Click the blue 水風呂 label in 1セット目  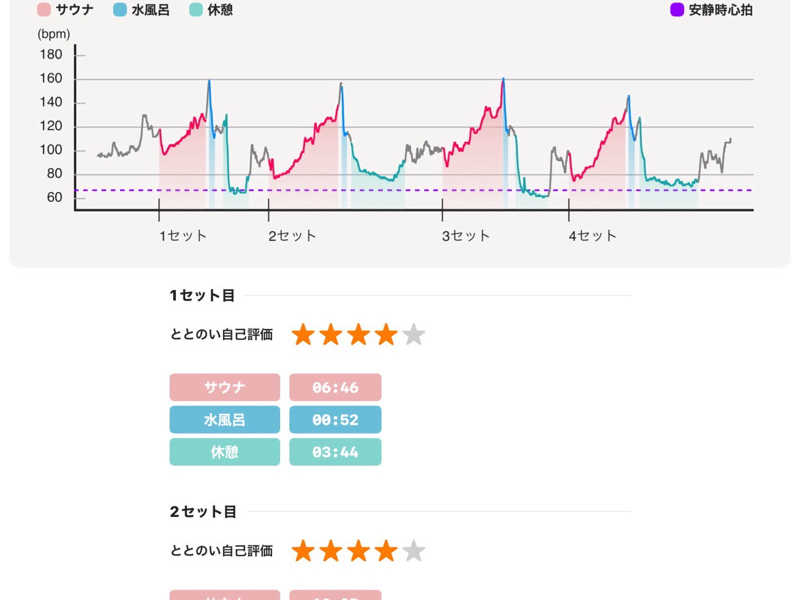click(224, 419)
